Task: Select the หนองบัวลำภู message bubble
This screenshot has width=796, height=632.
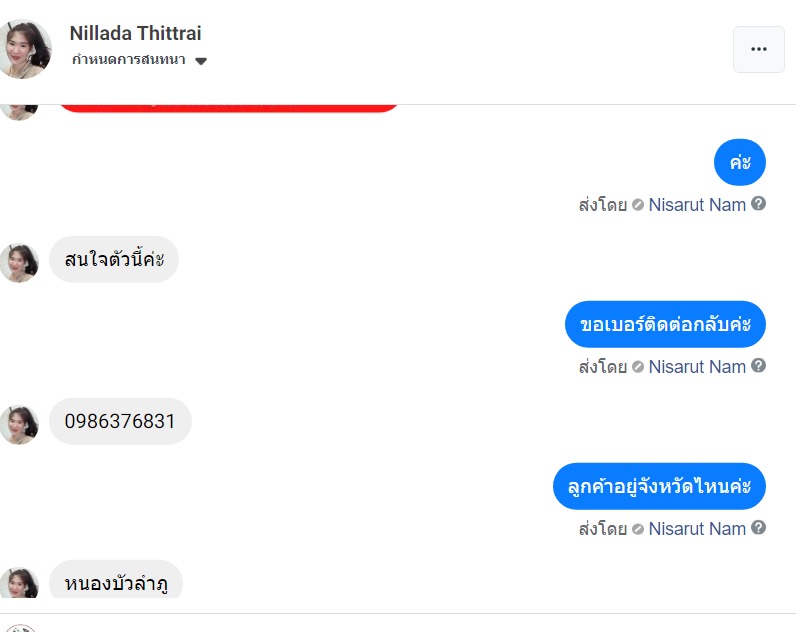Action: (116, 581)
